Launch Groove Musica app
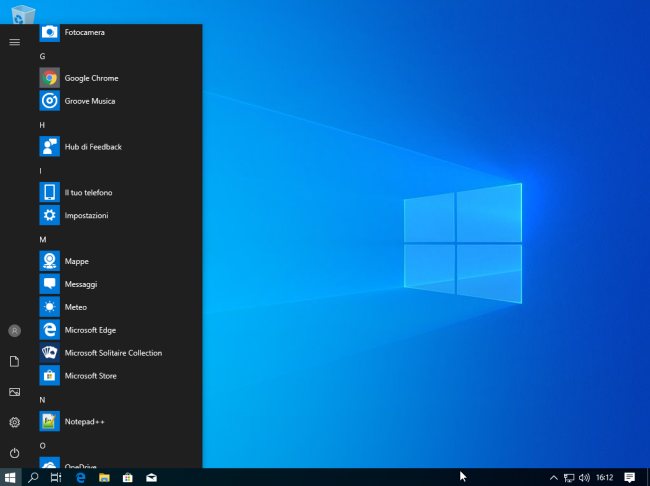 tap(89, 101)
